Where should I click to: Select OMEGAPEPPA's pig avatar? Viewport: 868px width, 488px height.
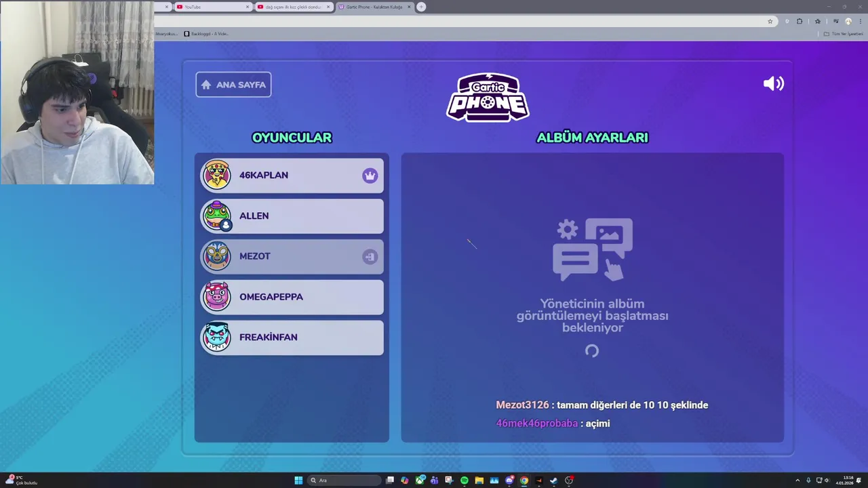217,297
